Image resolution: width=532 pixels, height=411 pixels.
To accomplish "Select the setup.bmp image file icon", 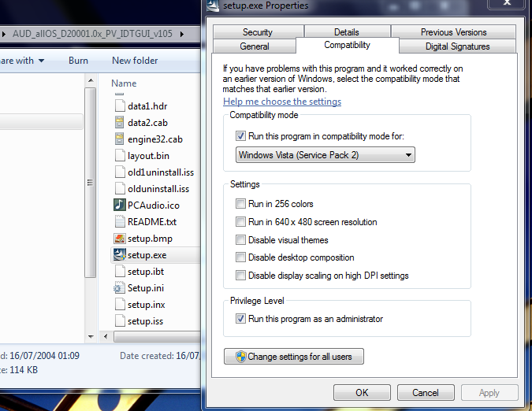I will click(120, 239).
